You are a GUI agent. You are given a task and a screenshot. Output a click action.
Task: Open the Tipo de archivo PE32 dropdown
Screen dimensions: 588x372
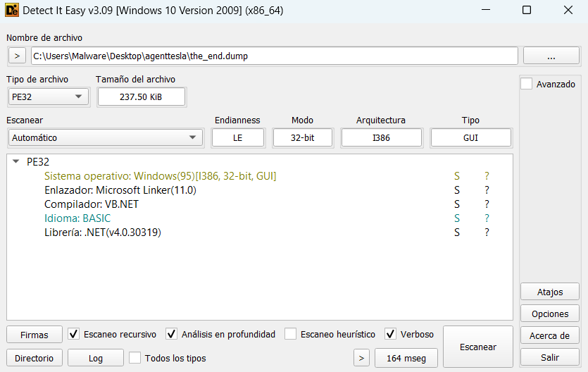coord(49,97)
